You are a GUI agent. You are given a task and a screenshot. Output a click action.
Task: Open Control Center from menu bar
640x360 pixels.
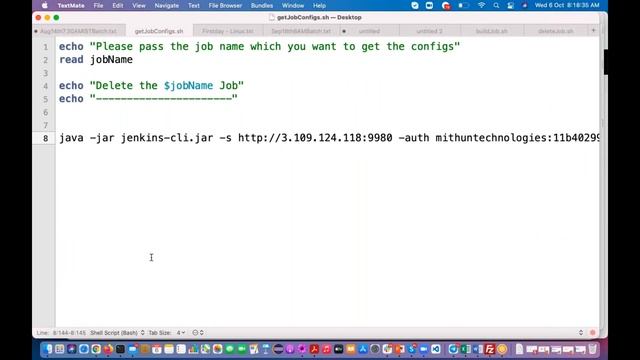point(511,6)
